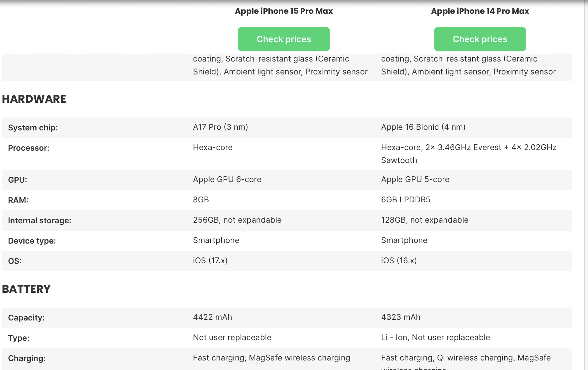
Task: Click the iOS (17.x) OS value
Action: pyautogui.click(x=210, y=261)
